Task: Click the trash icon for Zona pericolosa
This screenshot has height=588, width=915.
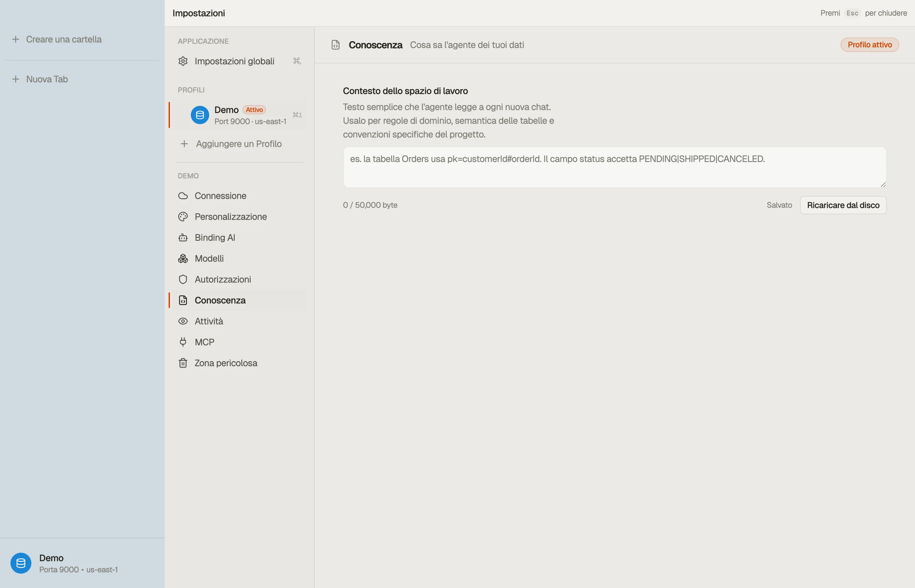Action: (x=183, y=363)
